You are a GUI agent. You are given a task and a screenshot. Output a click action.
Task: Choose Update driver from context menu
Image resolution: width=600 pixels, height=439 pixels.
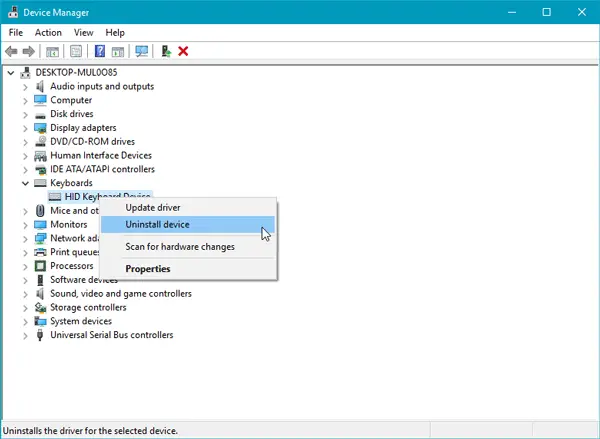(188, 207)
